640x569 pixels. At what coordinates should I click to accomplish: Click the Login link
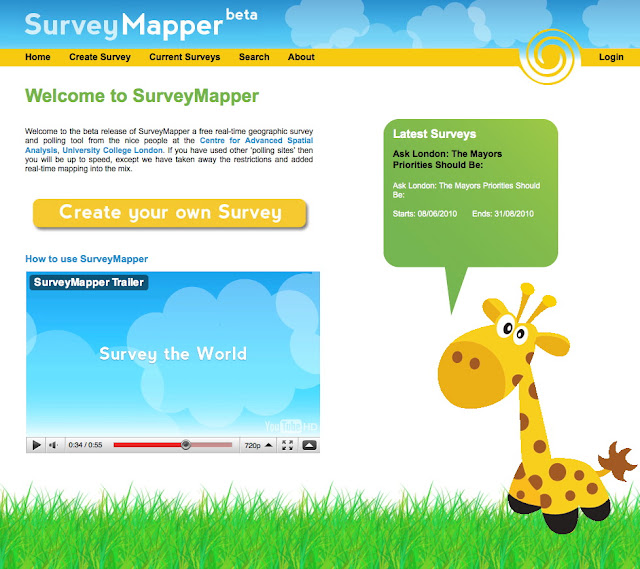click(x=611, y=57)
